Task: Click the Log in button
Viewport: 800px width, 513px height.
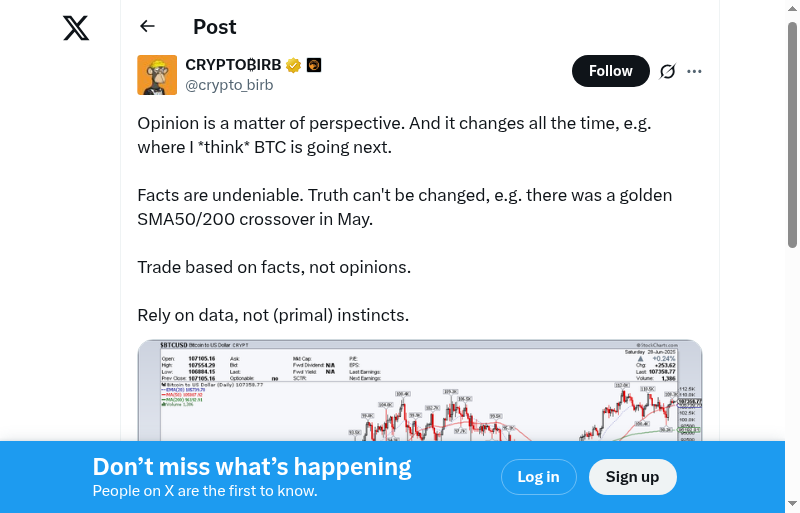Action: coord(538,477)
